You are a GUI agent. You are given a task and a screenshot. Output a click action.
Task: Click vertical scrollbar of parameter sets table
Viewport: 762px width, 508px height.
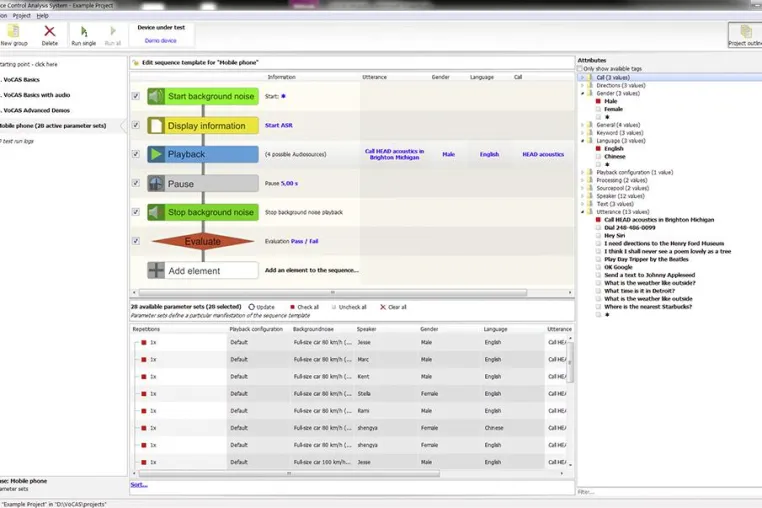click(x=570, y=363)
